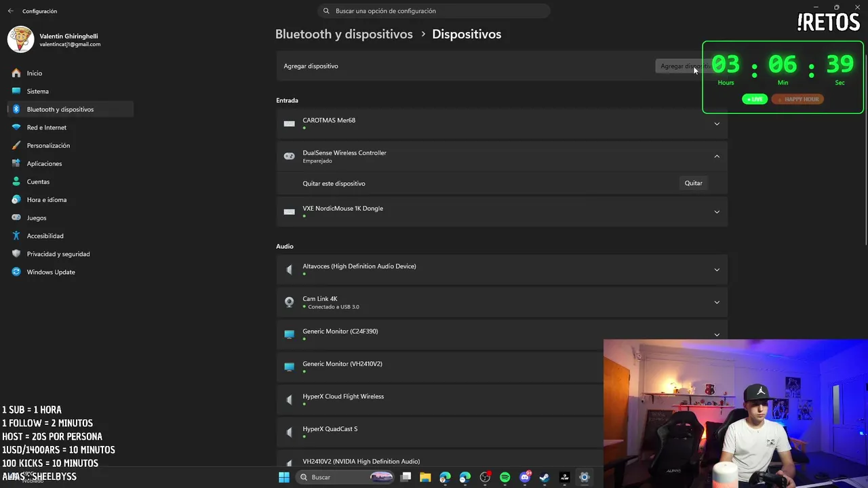Click the Cam Link 4K webcam icon

[290, 302]
